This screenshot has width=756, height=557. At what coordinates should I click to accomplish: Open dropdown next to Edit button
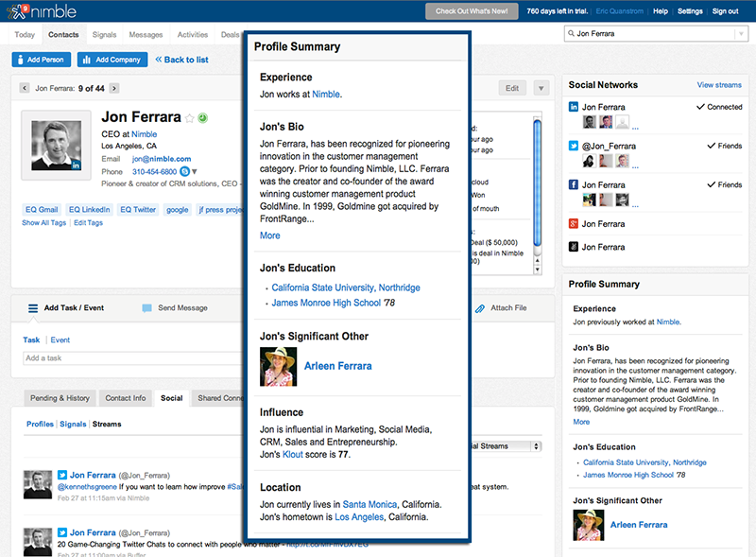[541, 88]
